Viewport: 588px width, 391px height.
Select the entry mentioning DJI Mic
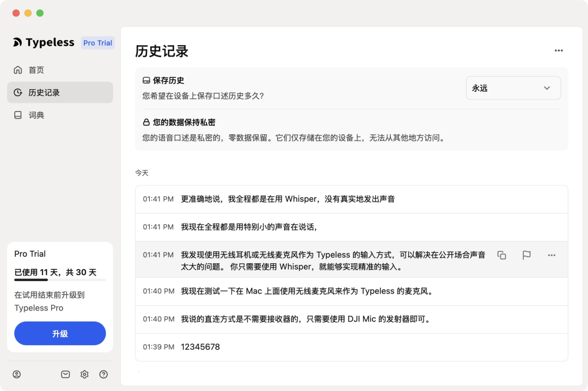(x=352, y=319)
